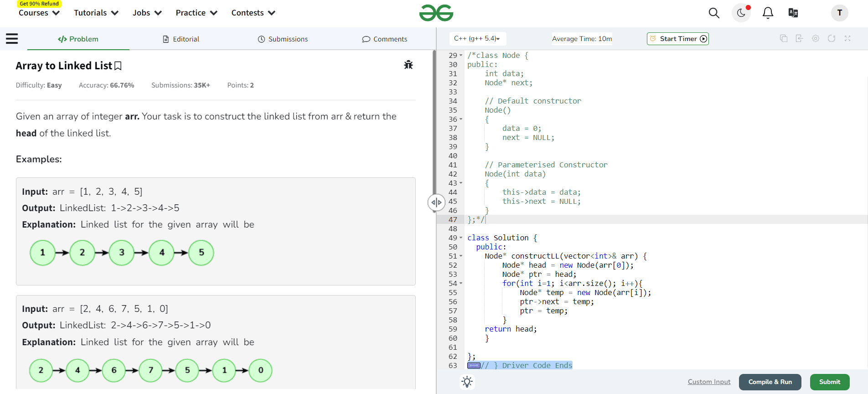
Task: Report a bug with the bug icon
Action: tap(408, 65)
